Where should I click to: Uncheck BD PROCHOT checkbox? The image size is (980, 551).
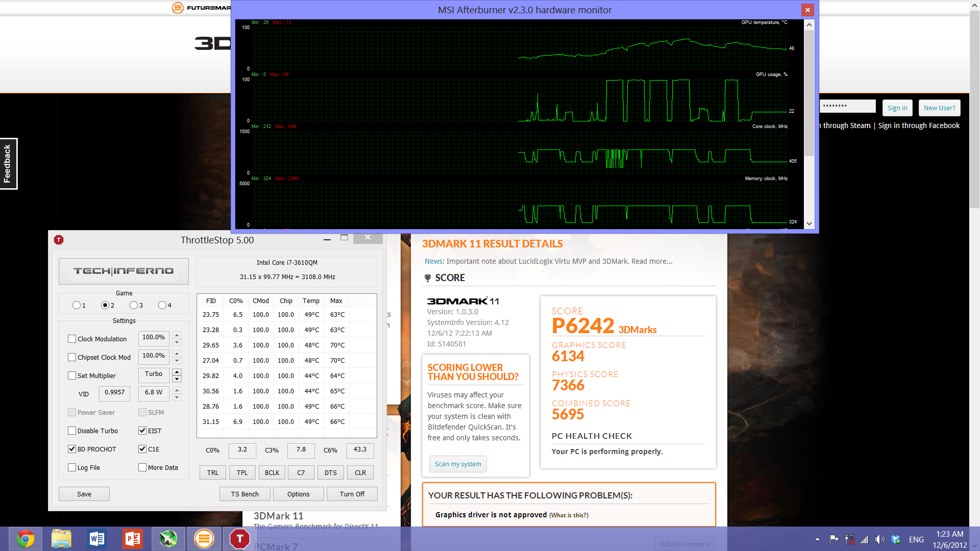[72, 449]
